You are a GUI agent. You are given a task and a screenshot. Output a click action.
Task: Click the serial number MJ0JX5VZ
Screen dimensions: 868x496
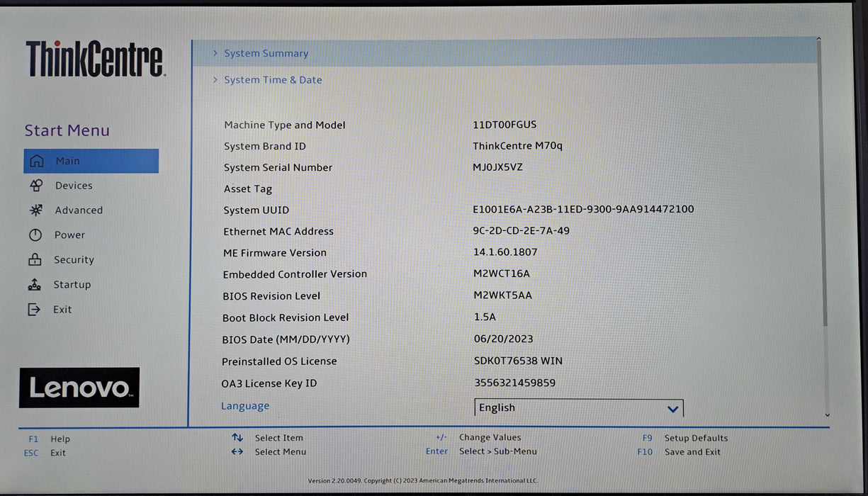[498, 167]
